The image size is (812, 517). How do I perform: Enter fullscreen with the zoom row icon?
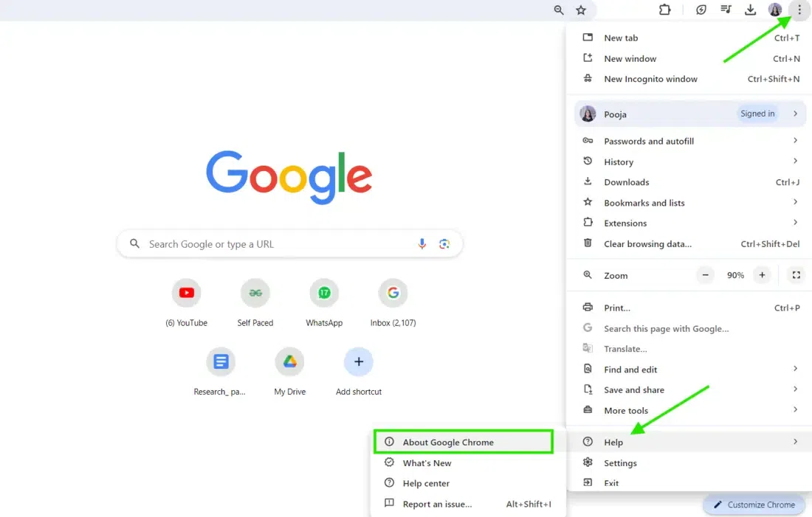click(x=796, y=275)
